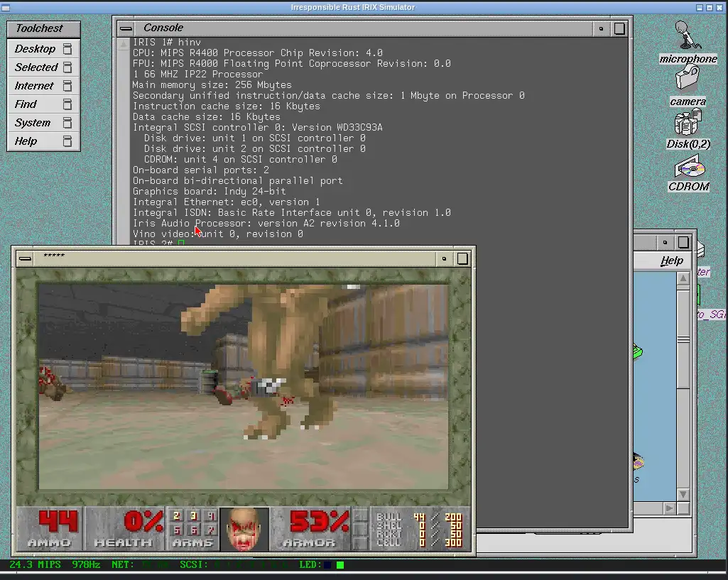Open the Help menu in background window
Screen dimensions: 728x580
tap(671, 261)
